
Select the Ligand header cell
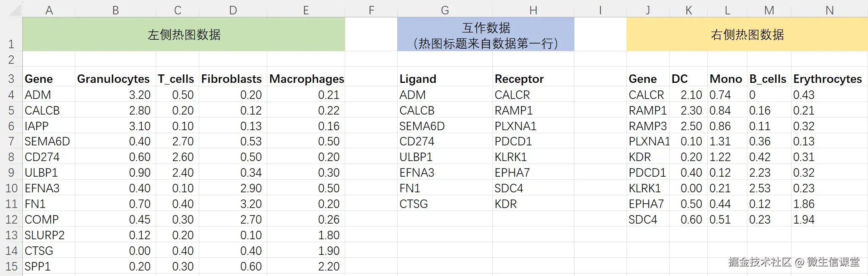pos(418,79)
